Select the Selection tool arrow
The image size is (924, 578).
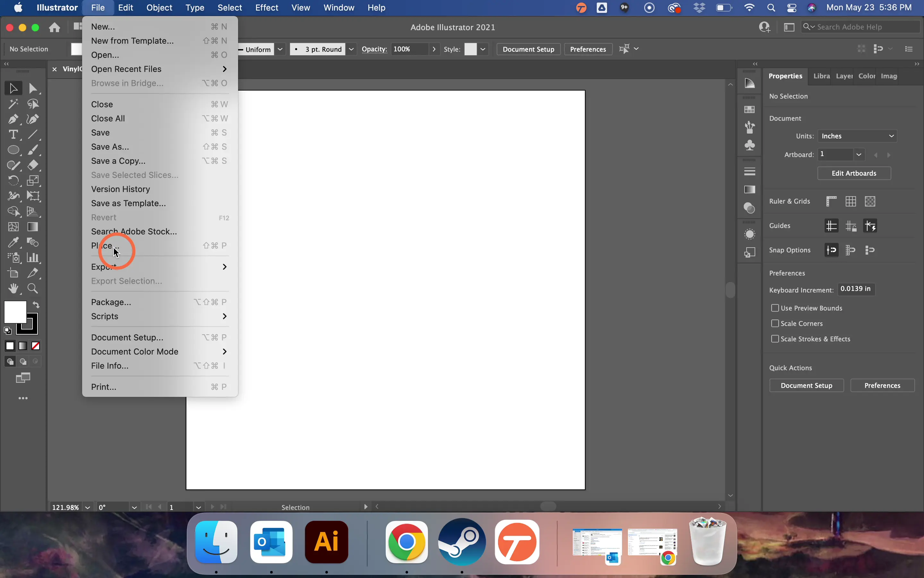pos(13,88)
